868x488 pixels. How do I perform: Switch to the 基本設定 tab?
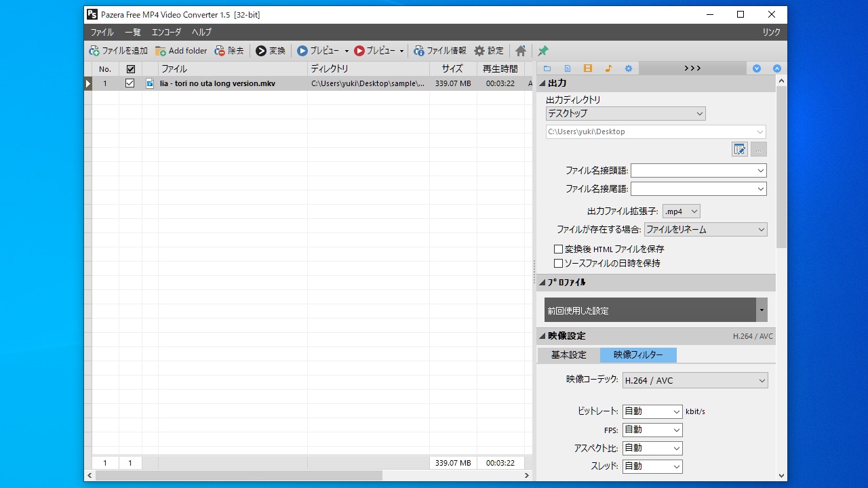pos(569,354)
